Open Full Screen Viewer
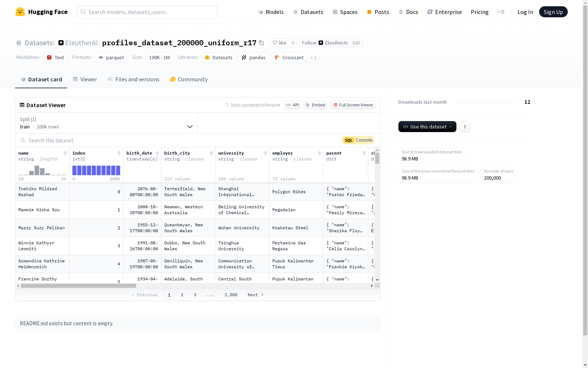 pos(353,105)
